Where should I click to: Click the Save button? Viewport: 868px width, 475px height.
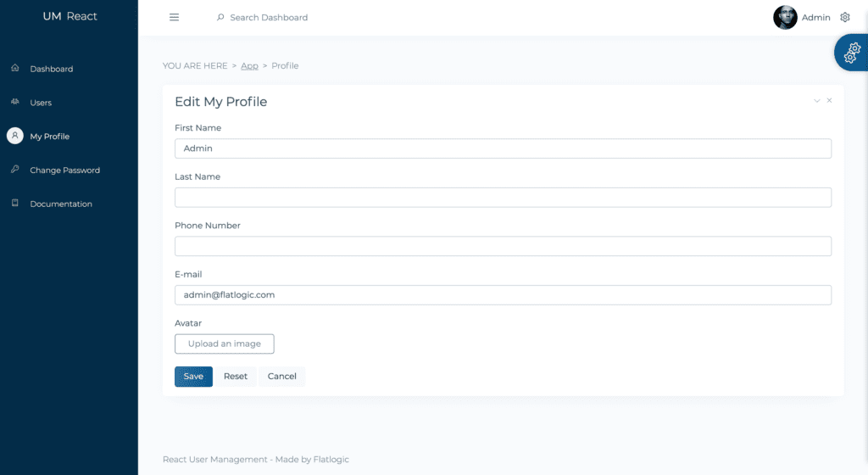193,377
